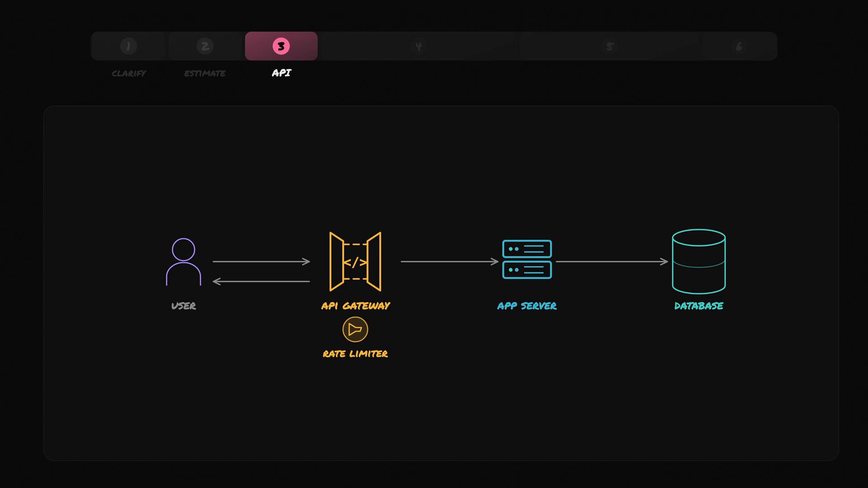Select the arrow from User to API Gateway
The height and width of the screenshot is (488, 868).
pos(261,262)
